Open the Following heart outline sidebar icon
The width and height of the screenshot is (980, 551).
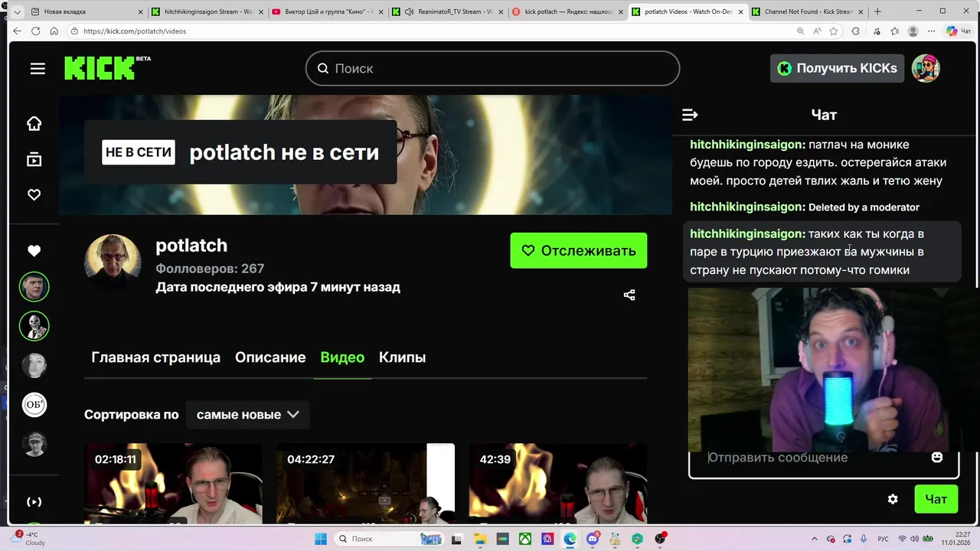click(34, 195)
